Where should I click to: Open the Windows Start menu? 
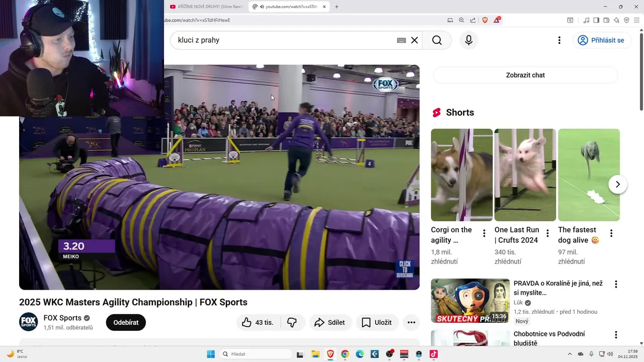[x=211, y=354]
